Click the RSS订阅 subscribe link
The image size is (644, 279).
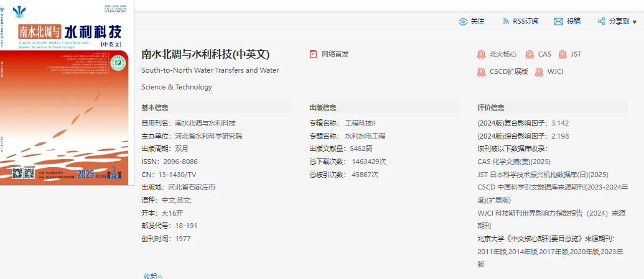tap(525, 22)
